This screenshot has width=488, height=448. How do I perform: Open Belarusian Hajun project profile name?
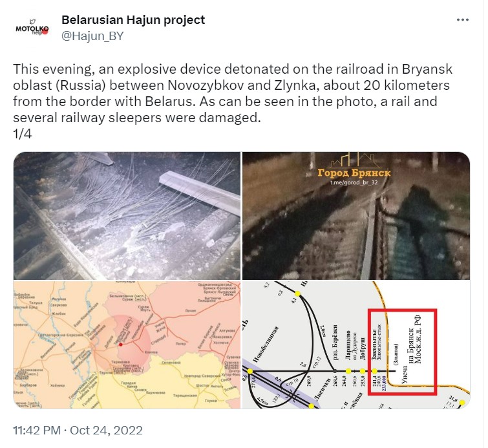click(133, 20)
